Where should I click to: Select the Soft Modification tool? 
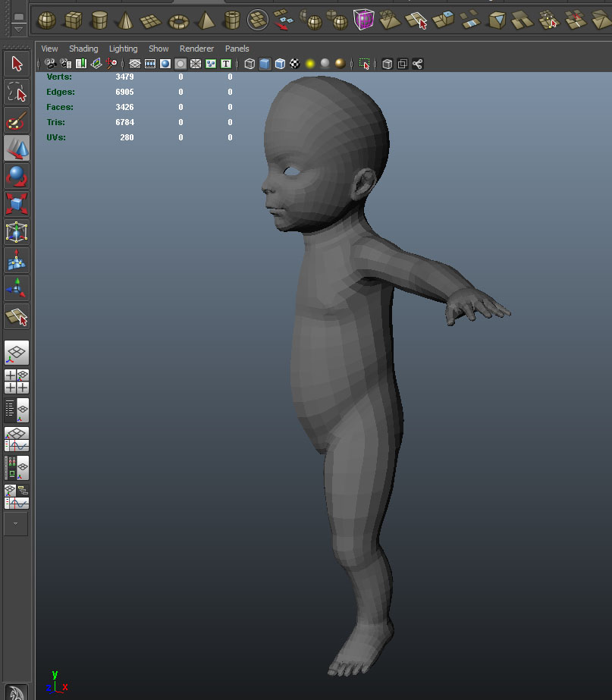click(x=17, y=260)
